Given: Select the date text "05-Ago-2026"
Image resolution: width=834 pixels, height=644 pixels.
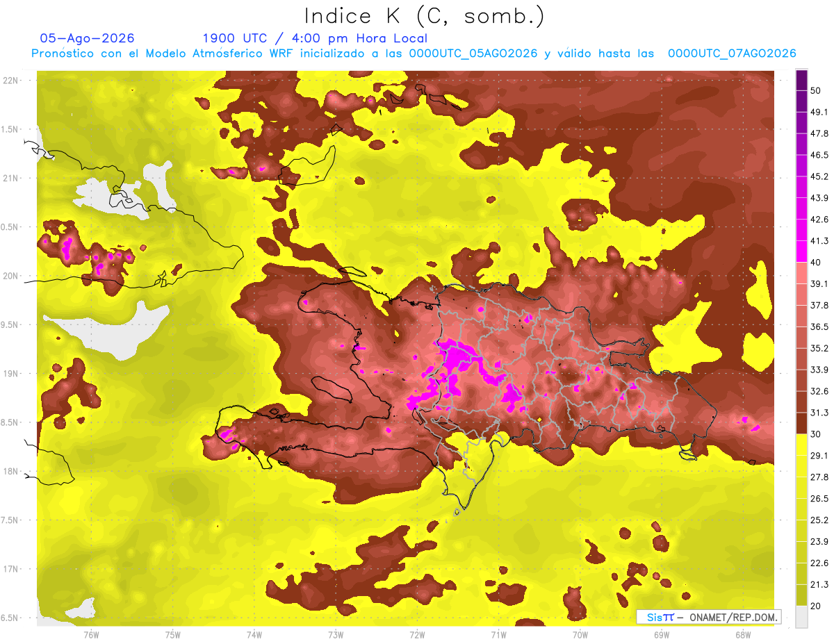Looking at the screenshot, I should tap(88, 38).
